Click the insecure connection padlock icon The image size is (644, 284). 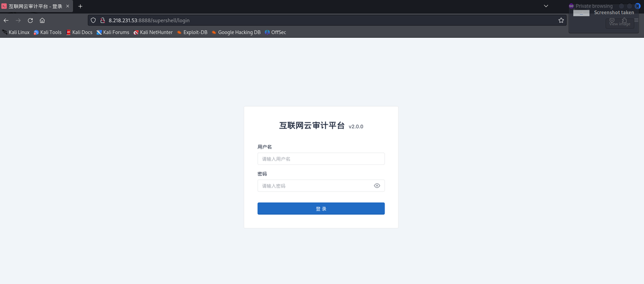102,20
